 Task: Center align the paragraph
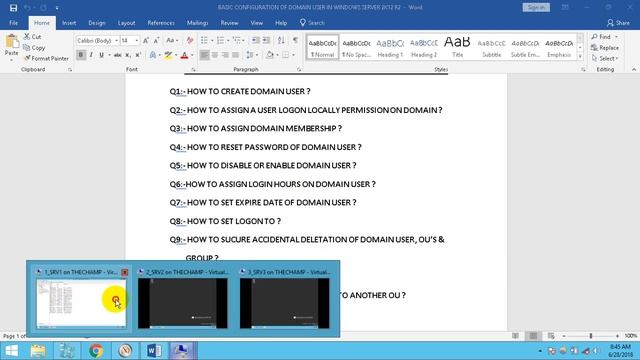coord(215,55)
